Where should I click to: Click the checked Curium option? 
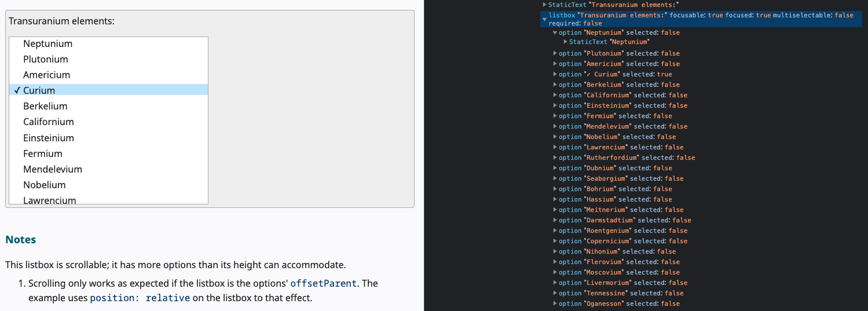pyautogui.click(x=108, y=91)
